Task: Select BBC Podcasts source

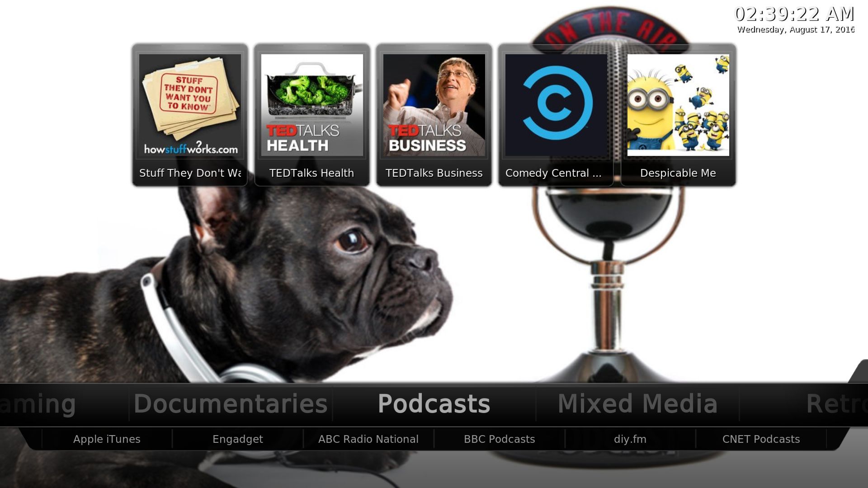Action: point(500,439)
